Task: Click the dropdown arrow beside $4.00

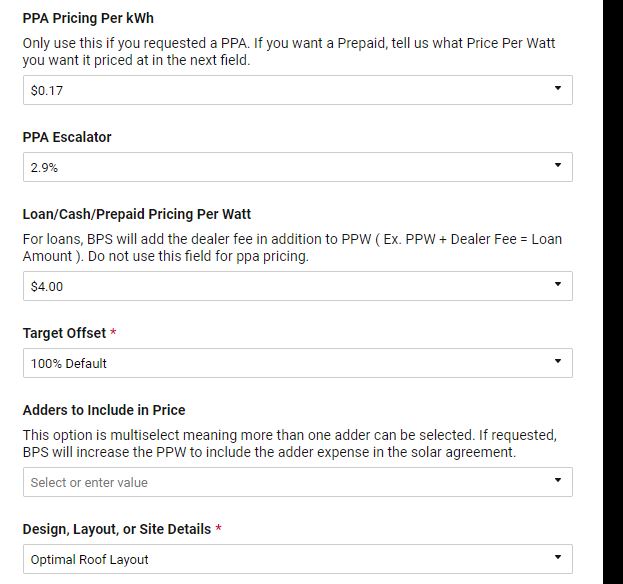Action: tap(557, 285)
